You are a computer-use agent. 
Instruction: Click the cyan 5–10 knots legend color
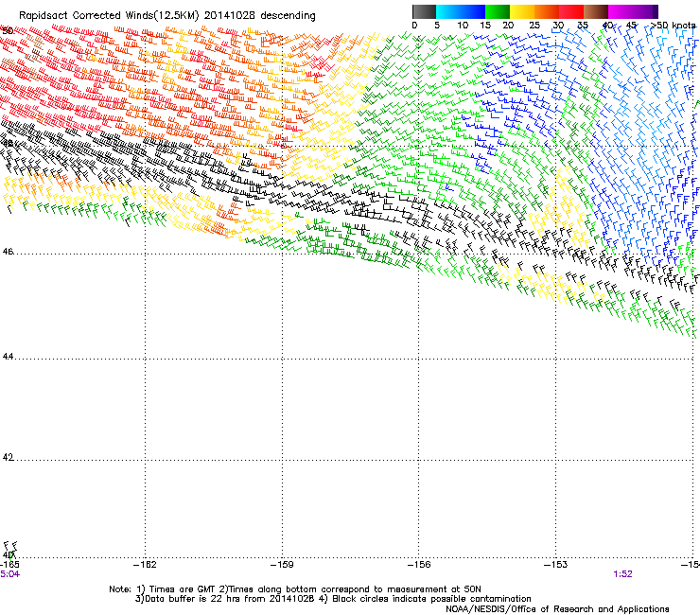click(x=448, y=11)
